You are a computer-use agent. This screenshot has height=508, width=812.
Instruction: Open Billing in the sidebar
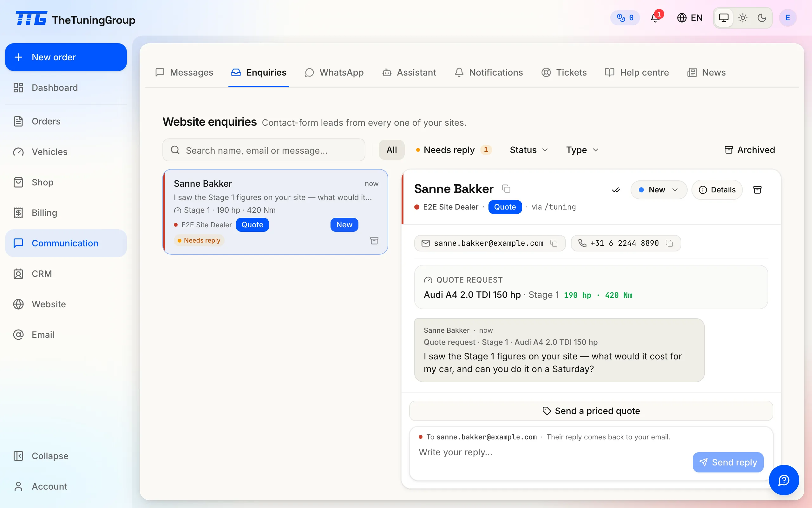click(x=66, y=213)
